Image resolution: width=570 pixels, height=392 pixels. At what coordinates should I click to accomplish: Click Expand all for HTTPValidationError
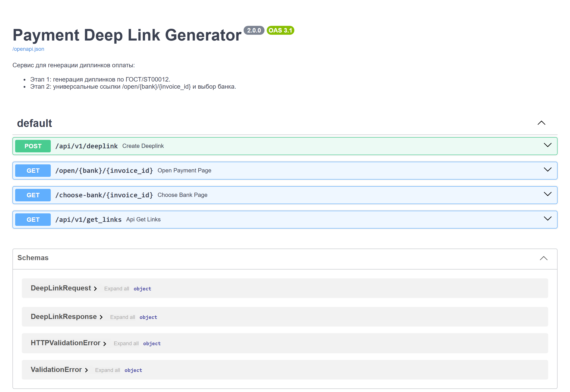[x=126, y=344]
